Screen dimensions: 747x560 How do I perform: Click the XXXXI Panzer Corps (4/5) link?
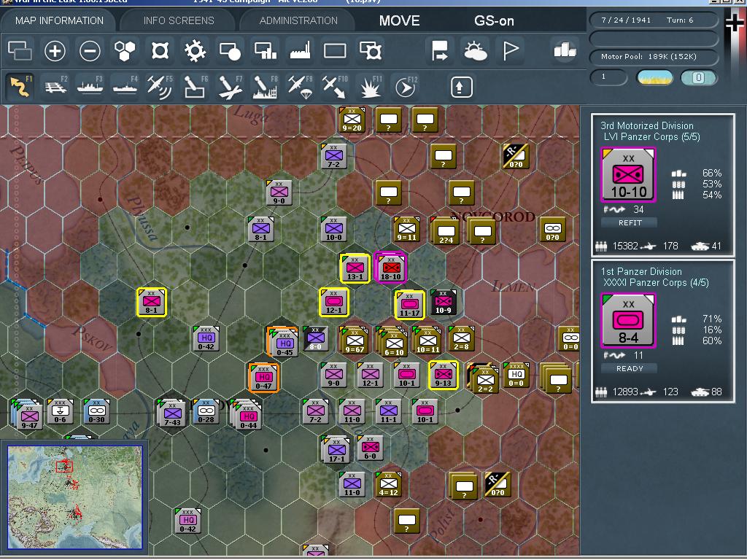656,282
